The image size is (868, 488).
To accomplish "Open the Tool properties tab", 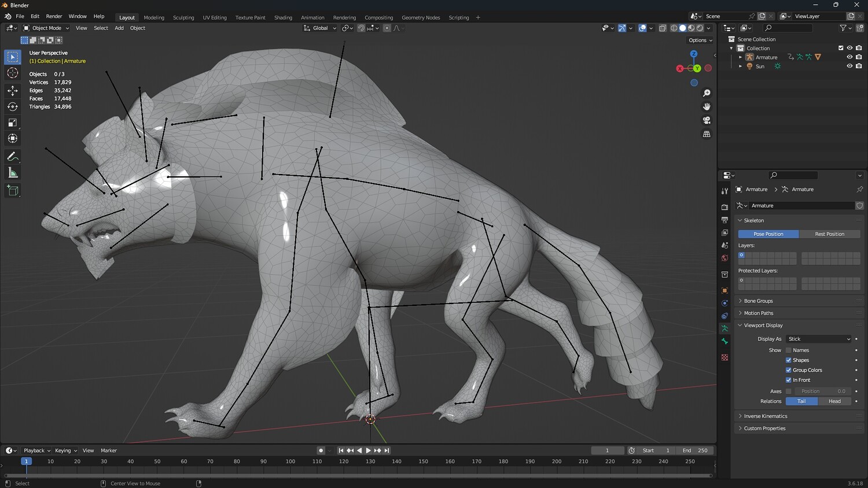I will [x=724, y=191].
